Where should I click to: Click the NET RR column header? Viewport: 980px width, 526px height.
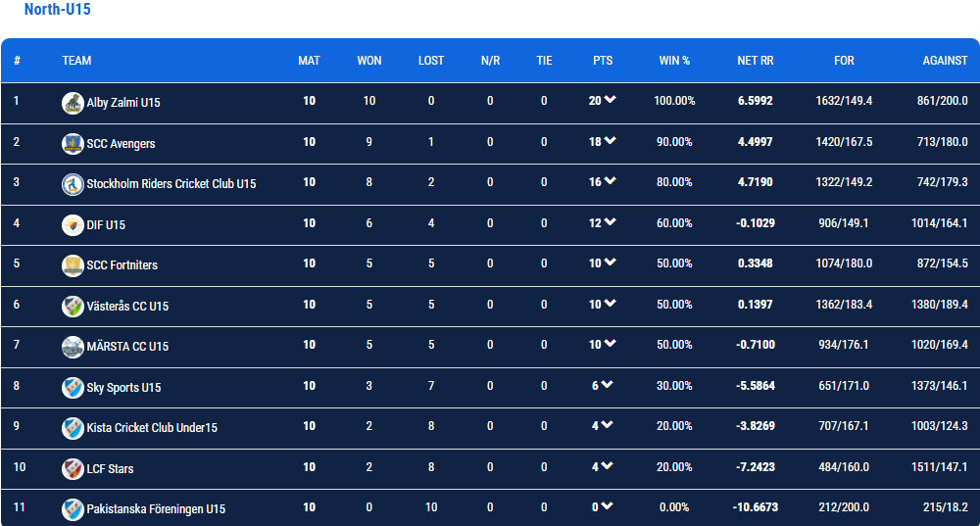point(755,61)
